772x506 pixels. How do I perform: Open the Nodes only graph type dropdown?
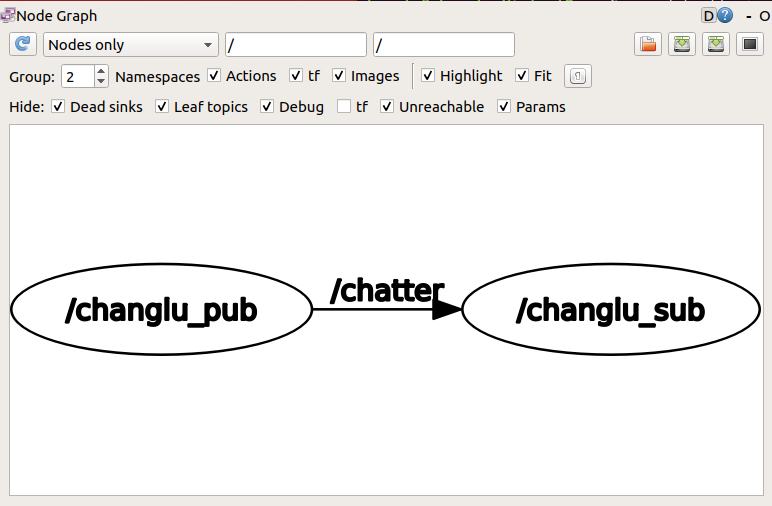131,45
